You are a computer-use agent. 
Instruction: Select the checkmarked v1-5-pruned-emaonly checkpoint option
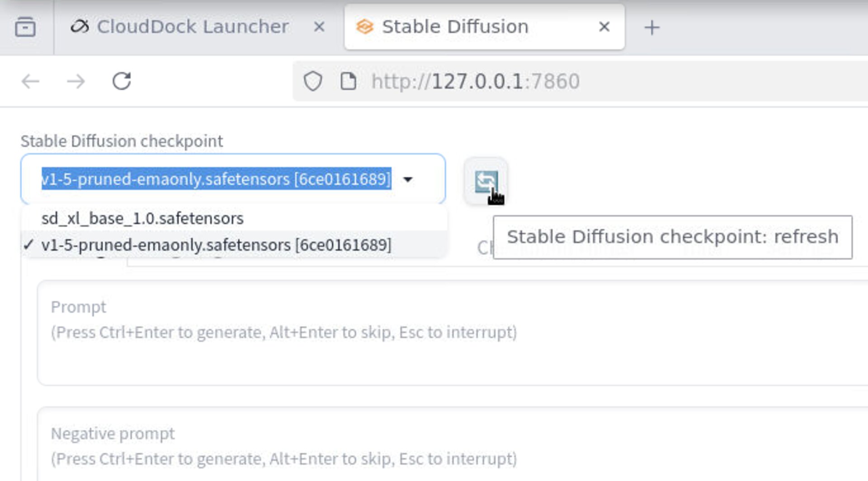click(217, 244)
